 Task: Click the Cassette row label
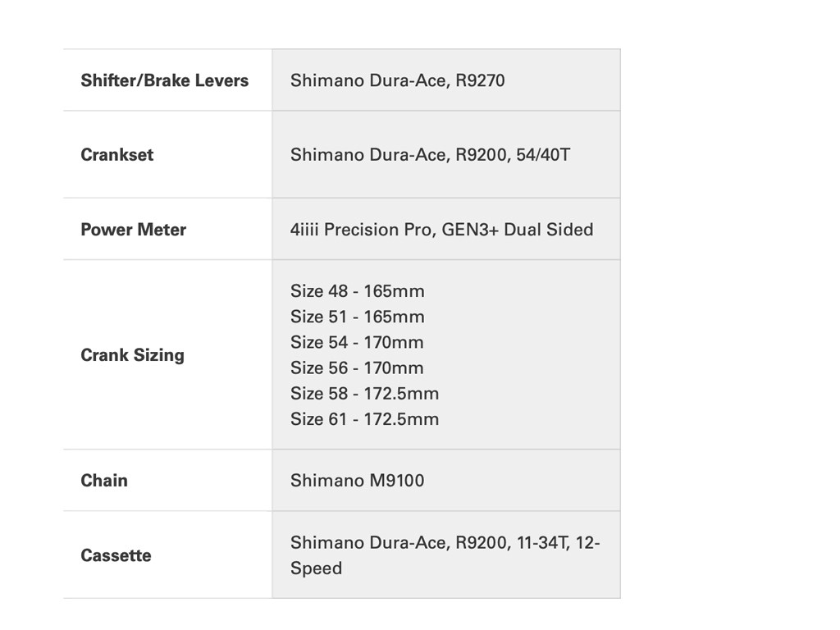(x=116, y=555)
